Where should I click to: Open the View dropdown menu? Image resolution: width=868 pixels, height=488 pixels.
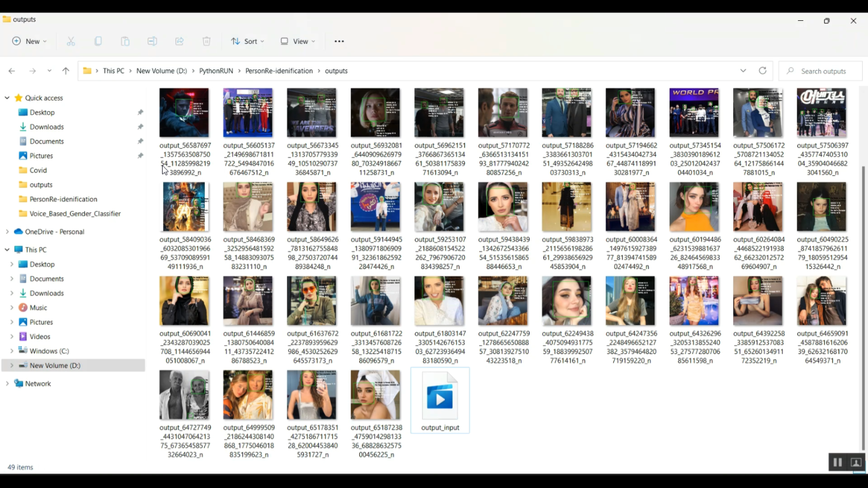click(298, 41)
